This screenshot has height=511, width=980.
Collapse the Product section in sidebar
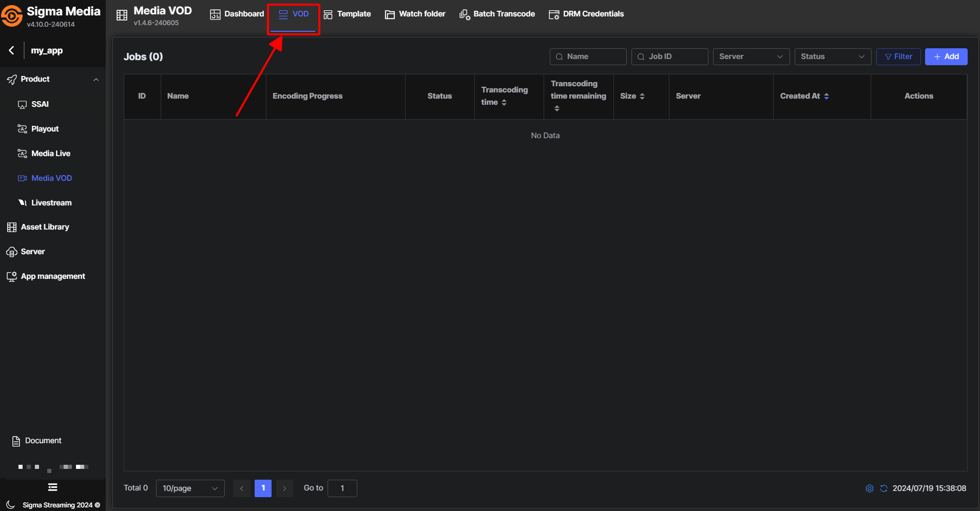pos(95,80)
